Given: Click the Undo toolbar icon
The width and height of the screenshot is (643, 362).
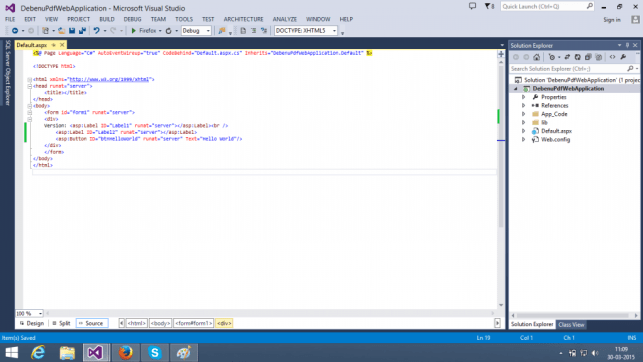Looking at the screenshot, I should (x=96, y=31).
